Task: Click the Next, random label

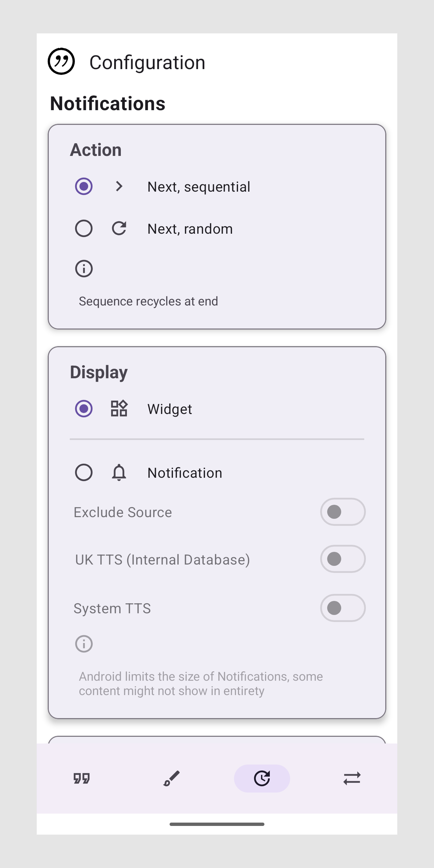Action: [x=190, y=229]
